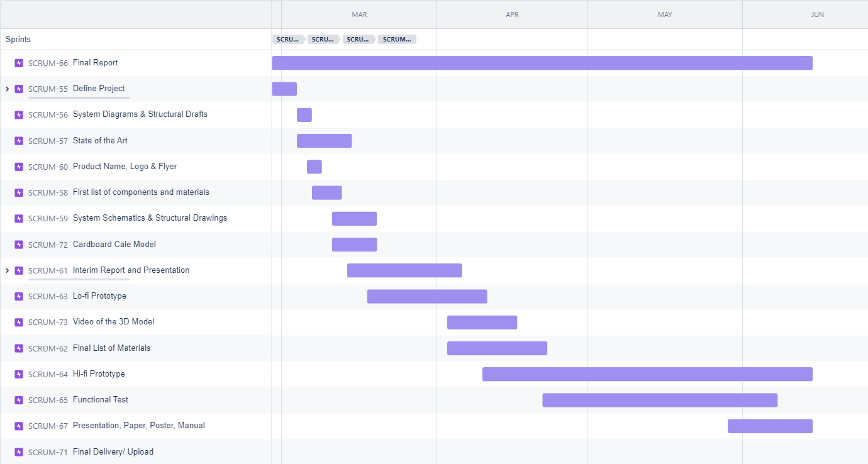Viewport: 868px width, 464px height.
Task: Open the Final Report epic title
Action: pyautogui.click(x=95, y=63)
